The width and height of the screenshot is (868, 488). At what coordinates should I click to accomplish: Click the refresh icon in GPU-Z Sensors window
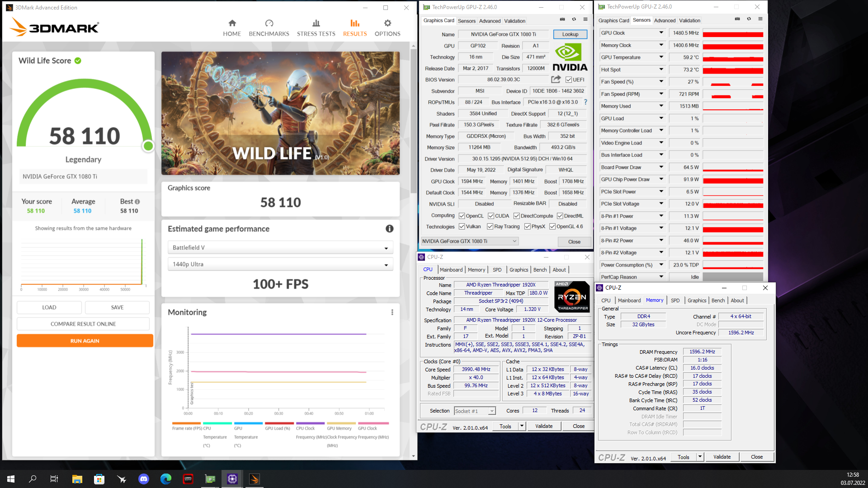(x=749, y=19)
